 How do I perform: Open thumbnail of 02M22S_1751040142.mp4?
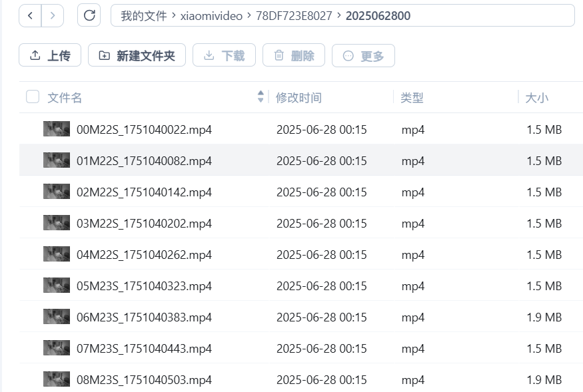pos(57,192)
